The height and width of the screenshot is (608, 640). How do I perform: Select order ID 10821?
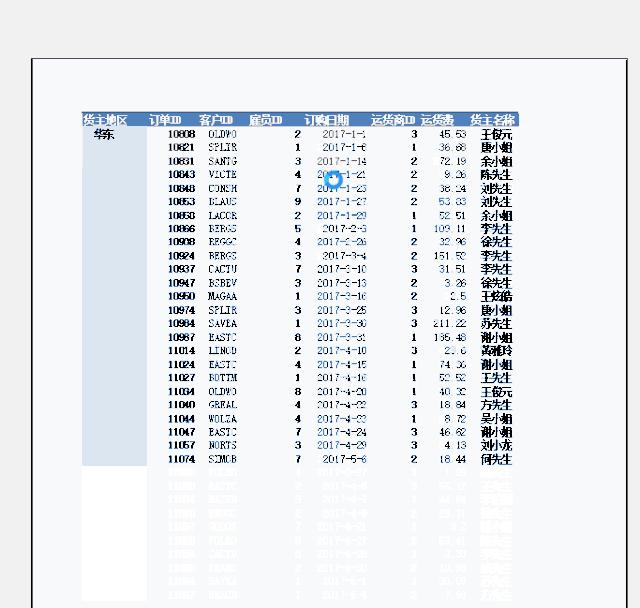pos(182,147)
